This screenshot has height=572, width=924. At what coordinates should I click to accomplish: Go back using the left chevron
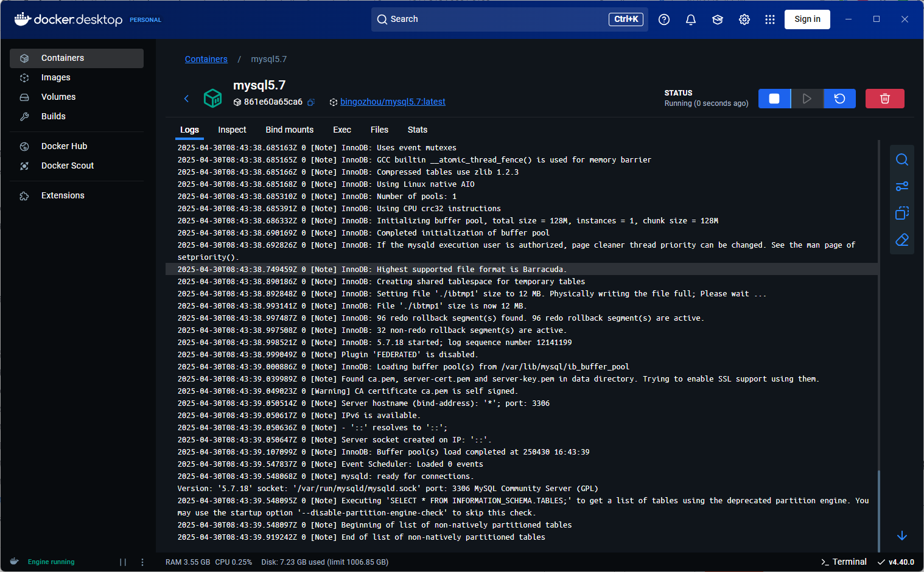(187, 98)
